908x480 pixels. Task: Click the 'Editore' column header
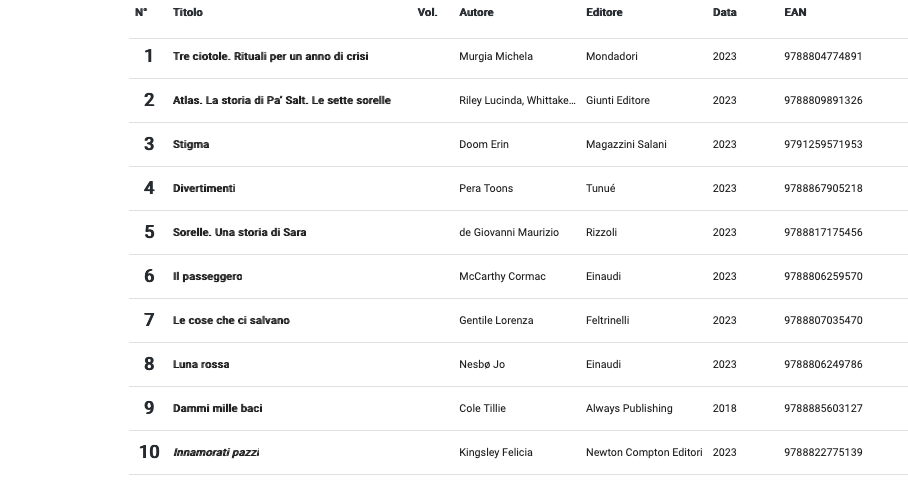point(604,13)
